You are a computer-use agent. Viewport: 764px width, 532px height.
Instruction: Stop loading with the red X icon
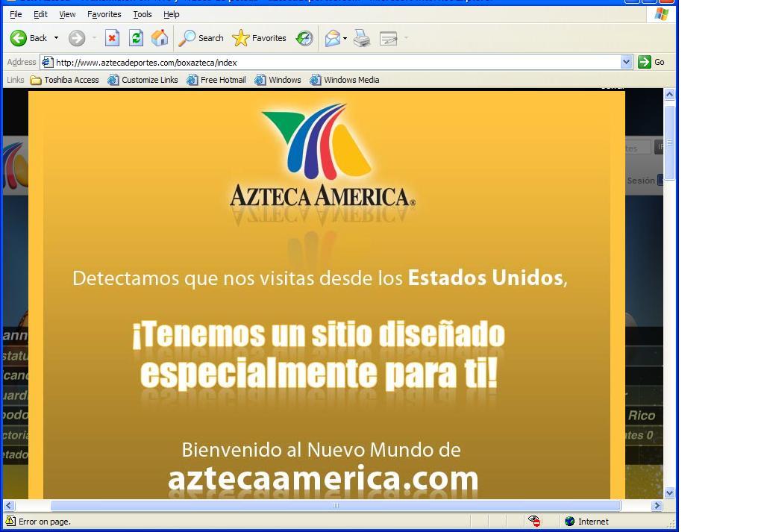click(x=112, y=38)
